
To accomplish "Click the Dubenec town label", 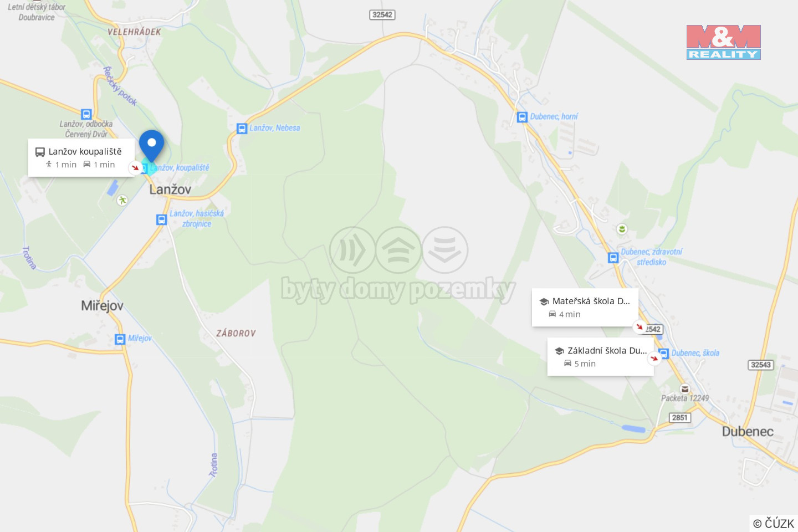I will 748,432.
